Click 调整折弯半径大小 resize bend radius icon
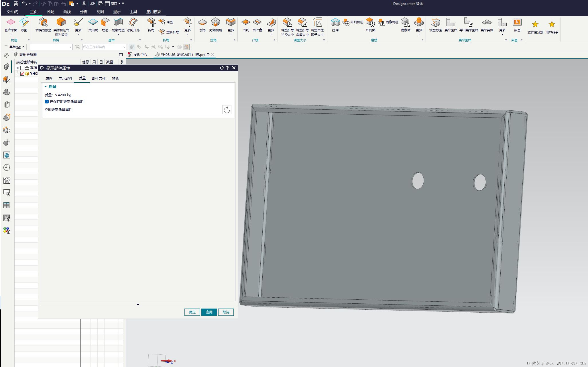588x367 pixels. (287, 27)
